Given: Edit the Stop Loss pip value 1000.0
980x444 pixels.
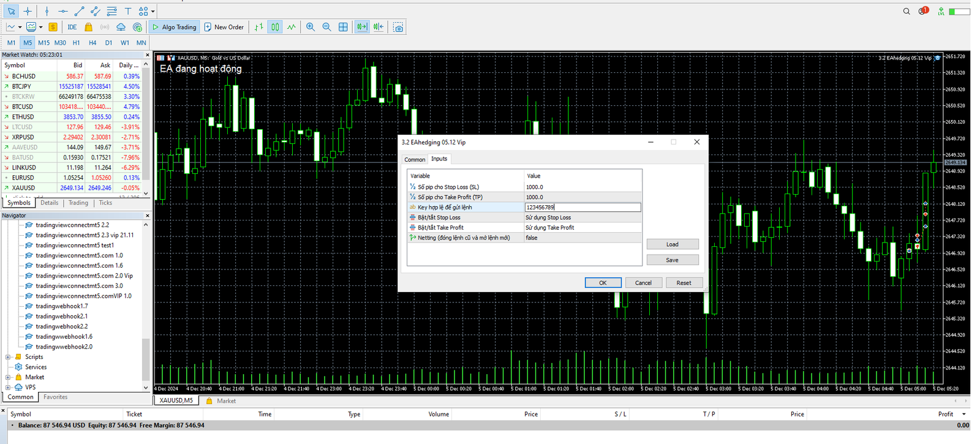Looking at the screenshot, I should (x=582, y=187).
